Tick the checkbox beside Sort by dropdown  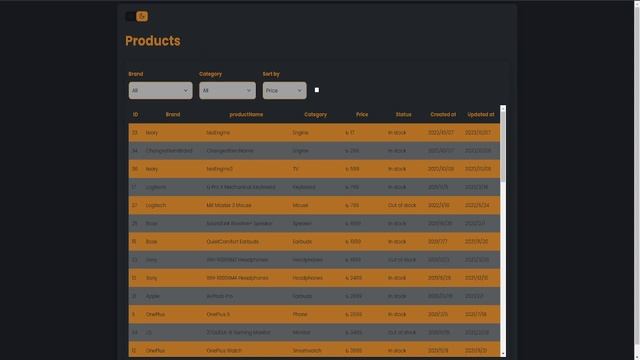[317, 90]
